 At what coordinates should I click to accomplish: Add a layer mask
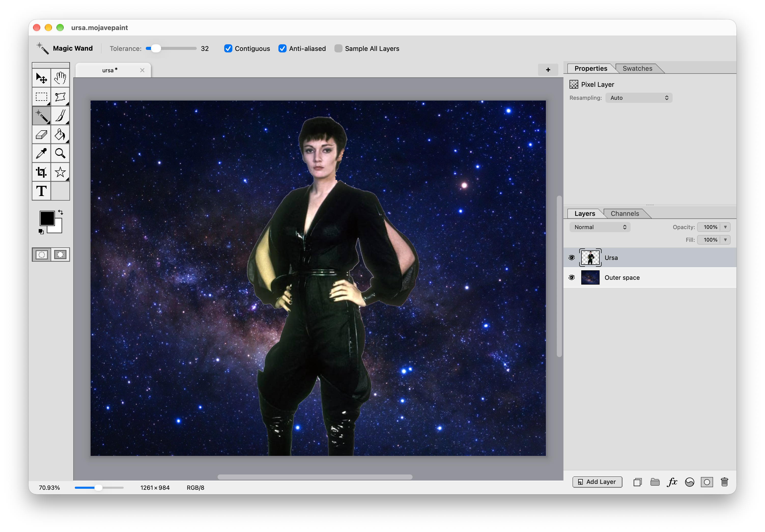[707, 482]
